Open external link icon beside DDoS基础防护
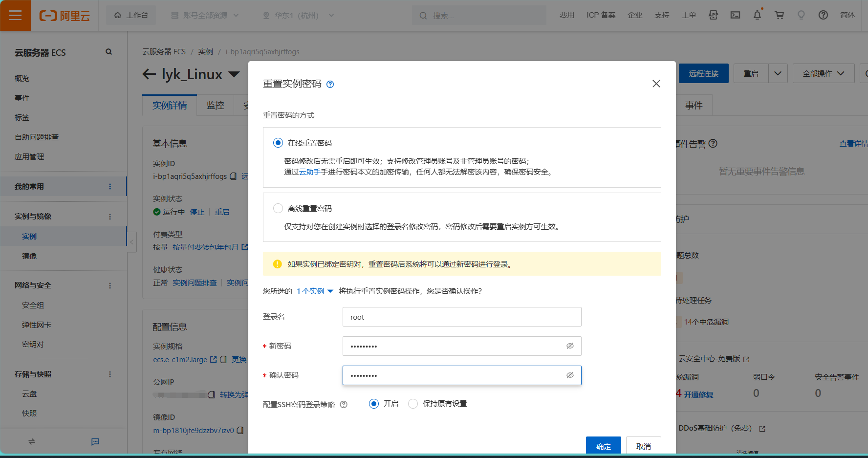Viewport: 868px width, 458px height. 762,429
